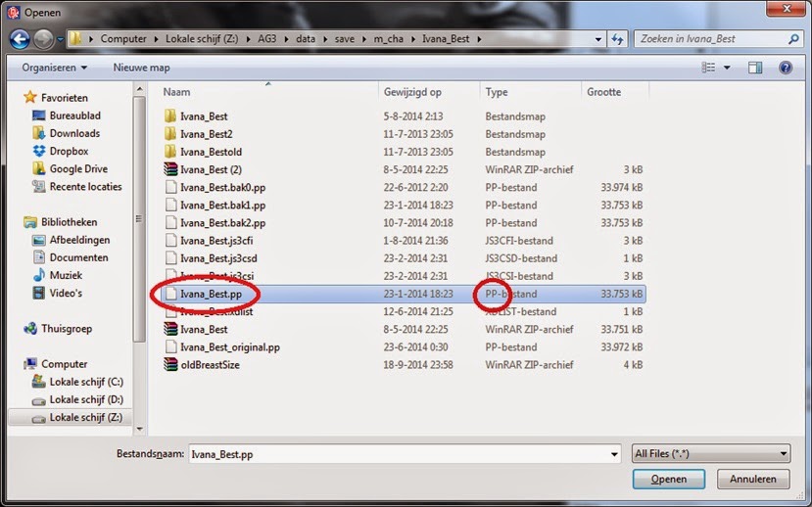This screenshot has height=507, width=812.
Task: Open Recente locaties in the sidebar
Action: (x=85, y=187)
